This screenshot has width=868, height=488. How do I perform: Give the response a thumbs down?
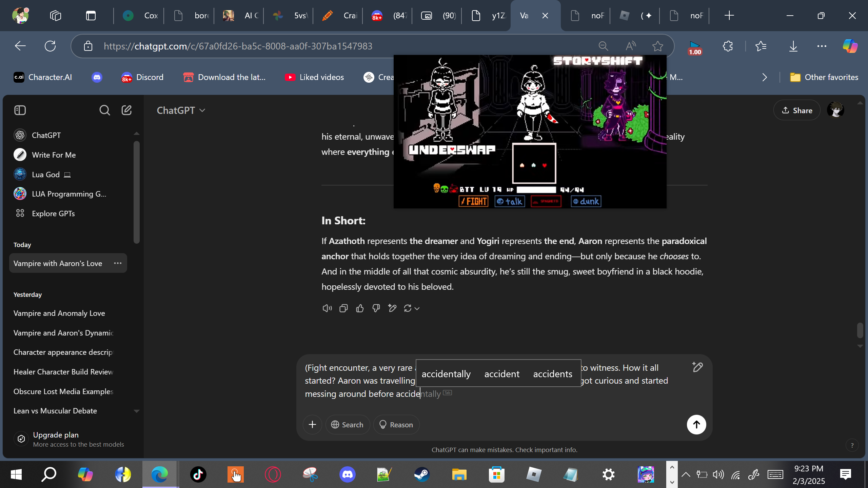[376, 308]
